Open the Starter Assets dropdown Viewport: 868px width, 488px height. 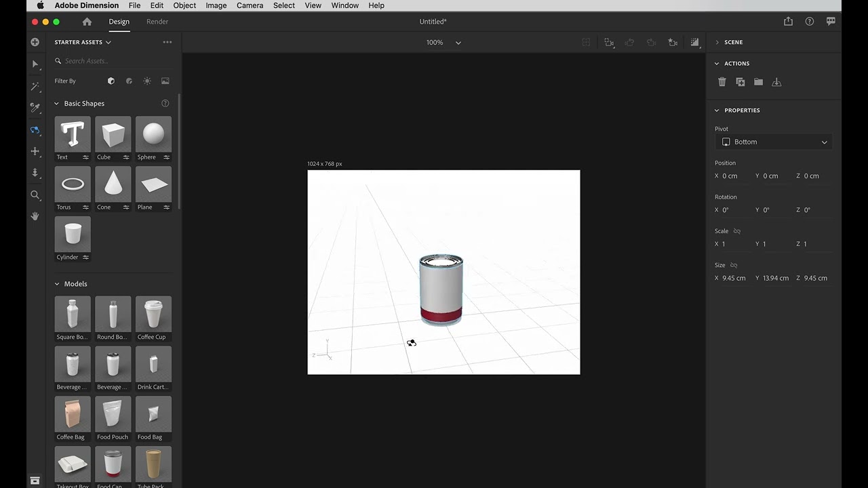[83, 42]
